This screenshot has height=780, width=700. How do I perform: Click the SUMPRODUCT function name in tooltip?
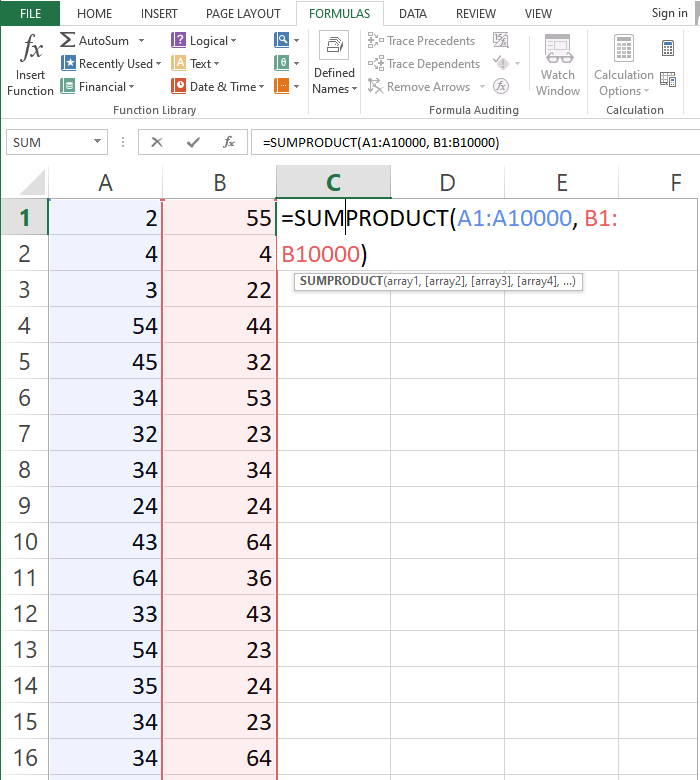[x=340, y=282]
